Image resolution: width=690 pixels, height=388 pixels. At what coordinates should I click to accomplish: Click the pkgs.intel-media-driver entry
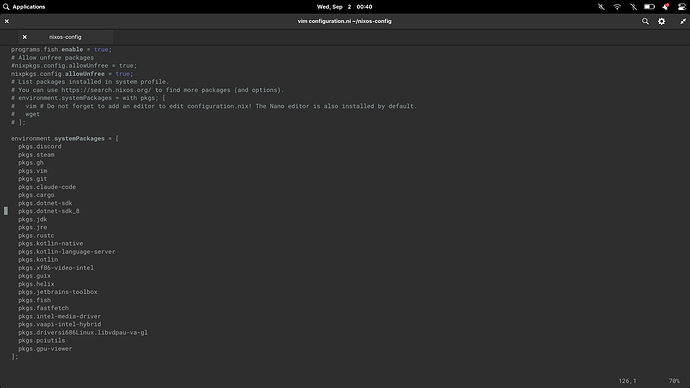pos(59,317)
